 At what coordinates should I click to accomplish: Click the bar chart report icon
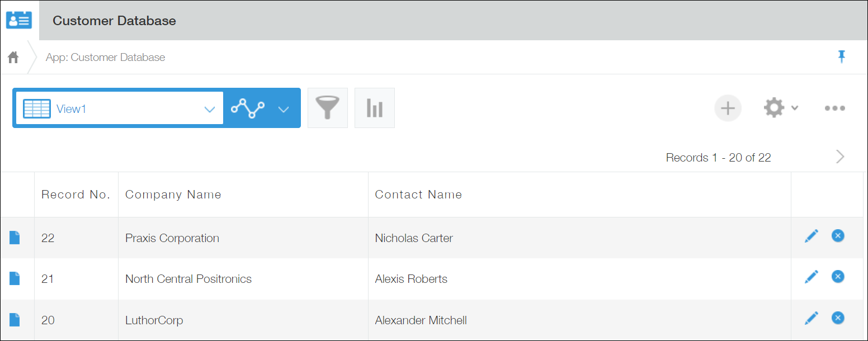[x=374, y=107]
